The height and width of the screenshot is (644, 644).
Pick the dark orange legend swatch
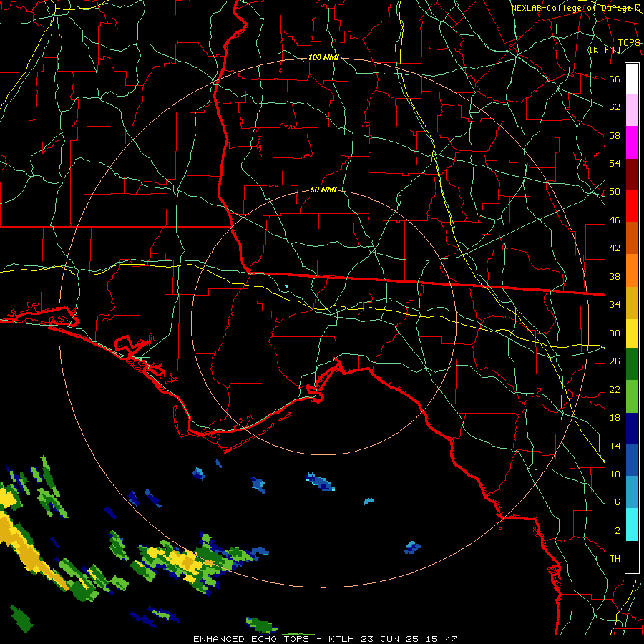[632, 238]
